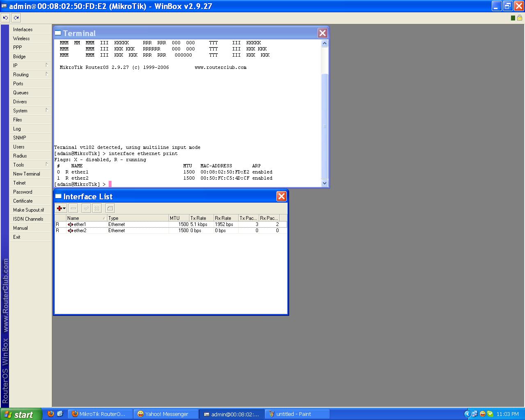Screen dimensions: 525x420
Task: Open the Log menu item
Action: point(30,129)
